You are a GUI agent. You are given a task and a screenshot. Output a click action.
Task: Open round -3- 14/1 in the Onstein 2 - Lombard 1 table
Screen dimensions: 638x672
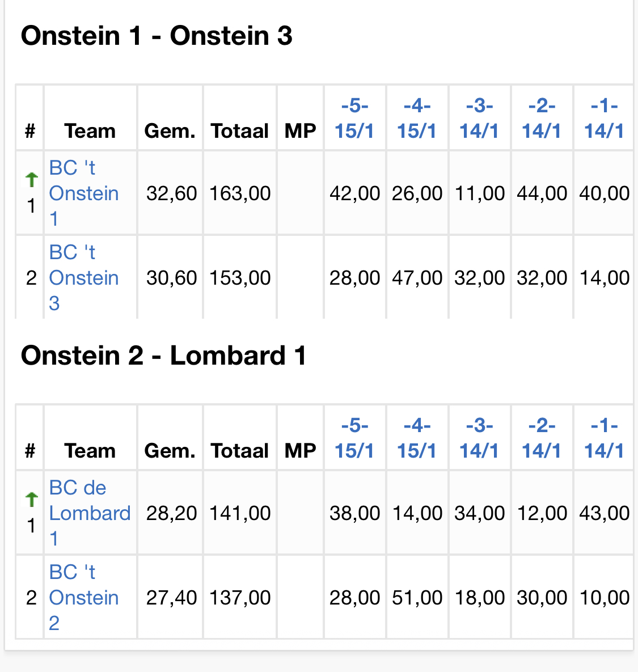[479, 438]
